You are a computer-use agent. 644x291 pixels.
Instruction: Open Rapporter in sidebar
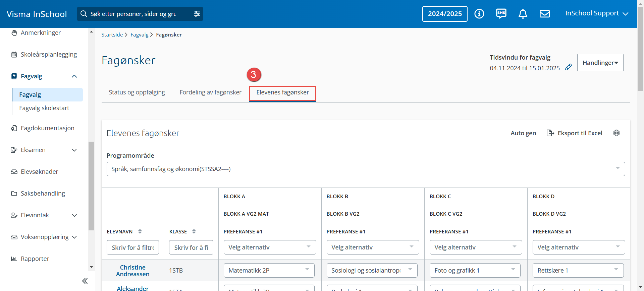[x=35, y=259]
